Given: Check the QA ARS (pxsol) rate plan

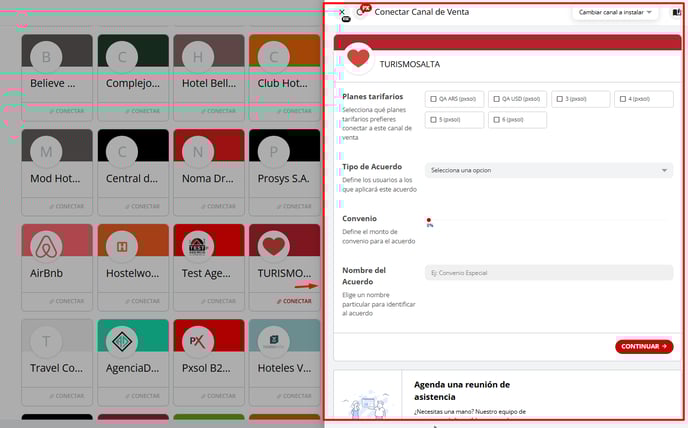Looking at the screenshot, I should click(434, 99).
